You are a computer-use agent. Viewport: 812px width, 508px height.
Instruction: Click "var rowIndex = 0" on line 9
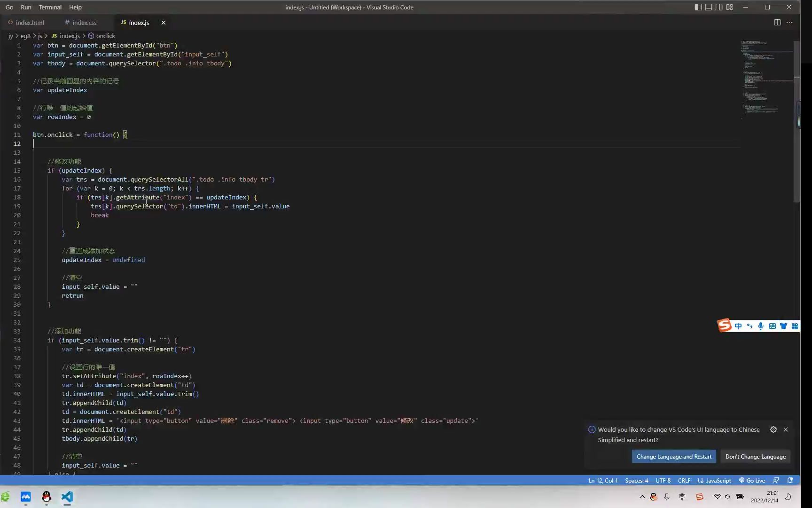62,117
